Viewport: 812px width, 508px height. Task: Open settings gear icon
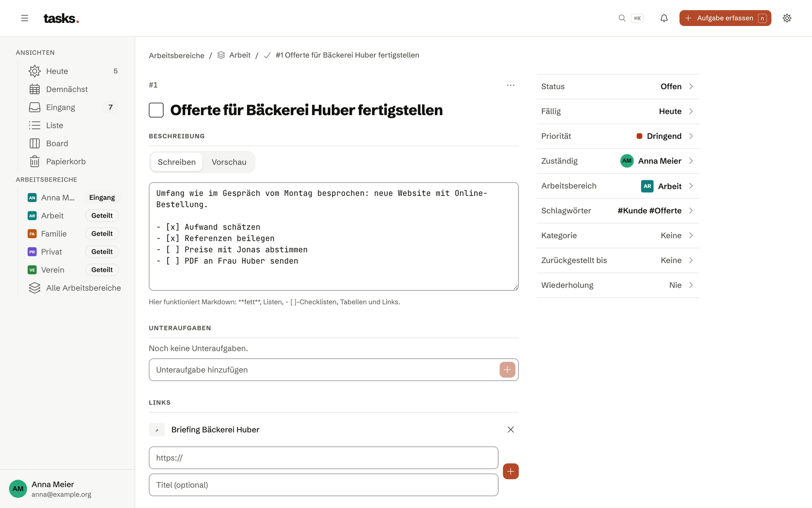point(787,18)
